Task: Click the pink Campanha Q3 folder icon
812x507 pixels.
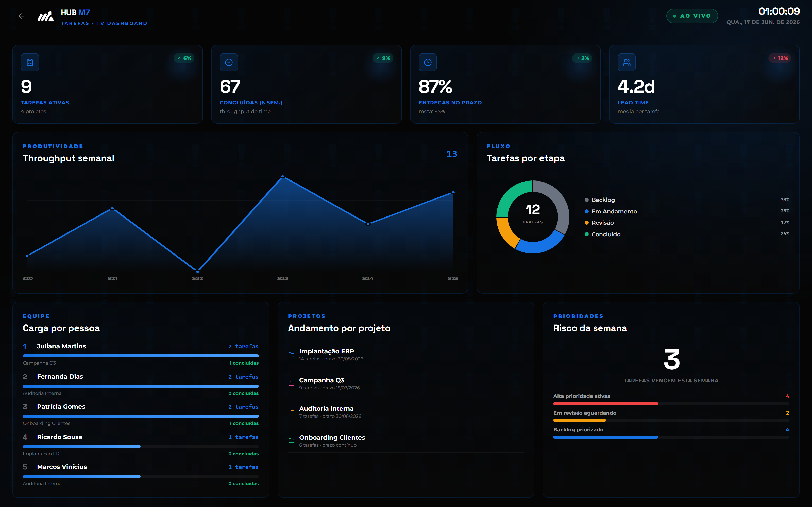Action: 291,383
